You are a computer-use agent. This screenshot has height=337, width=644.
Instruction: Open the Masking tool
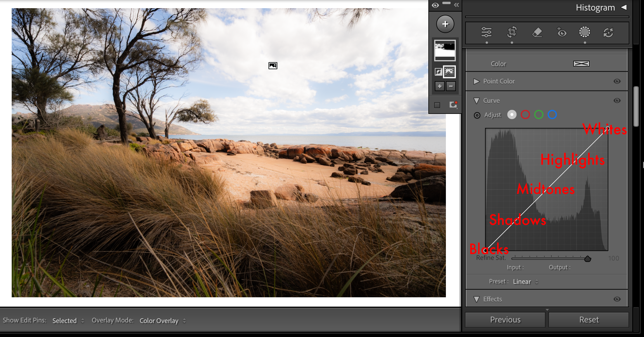(585, 32)
